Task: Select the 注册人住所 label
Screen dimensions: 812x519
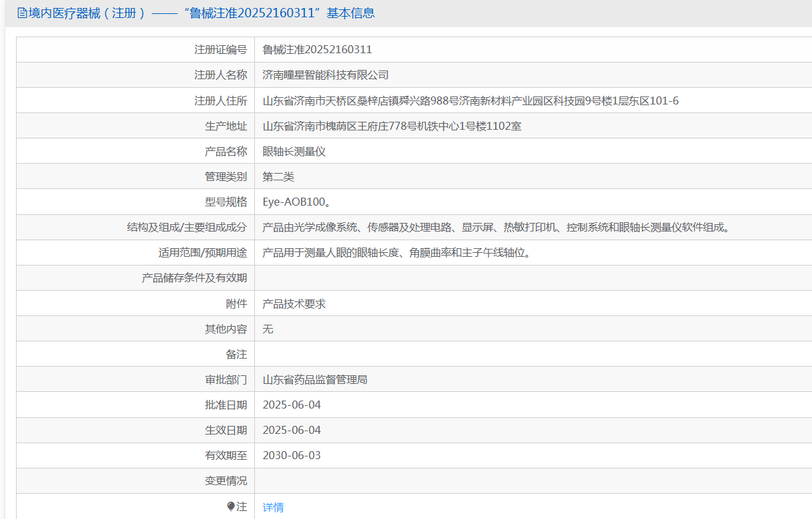Action: coord(220,100)
